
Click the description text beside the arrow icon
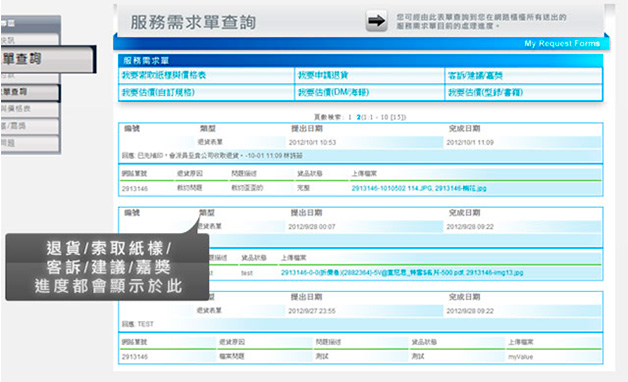(481, 21)
